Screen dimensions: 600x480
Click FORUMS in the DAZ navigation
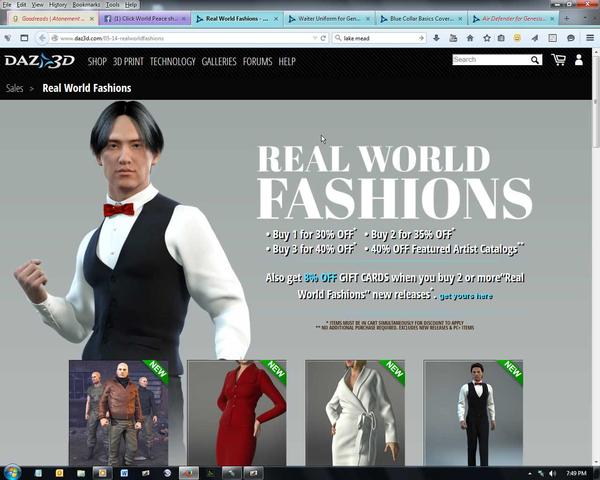tap(258, 61)
